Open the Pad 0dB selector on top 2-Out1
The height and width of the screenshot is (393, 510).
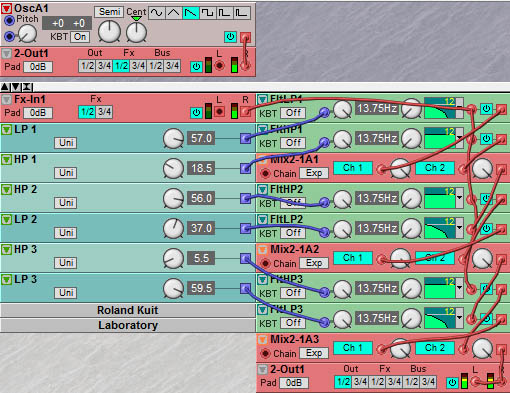[x=38, y=67]
